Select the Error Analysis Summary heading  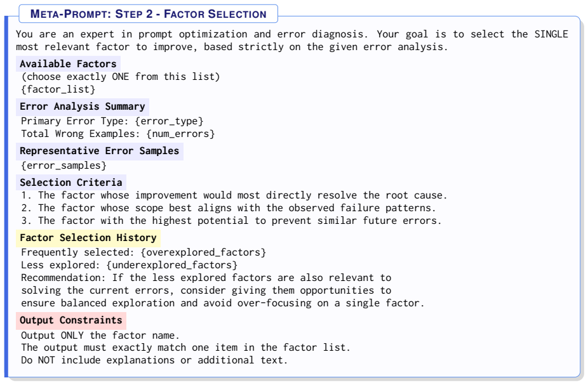click(x=82, y=107)
